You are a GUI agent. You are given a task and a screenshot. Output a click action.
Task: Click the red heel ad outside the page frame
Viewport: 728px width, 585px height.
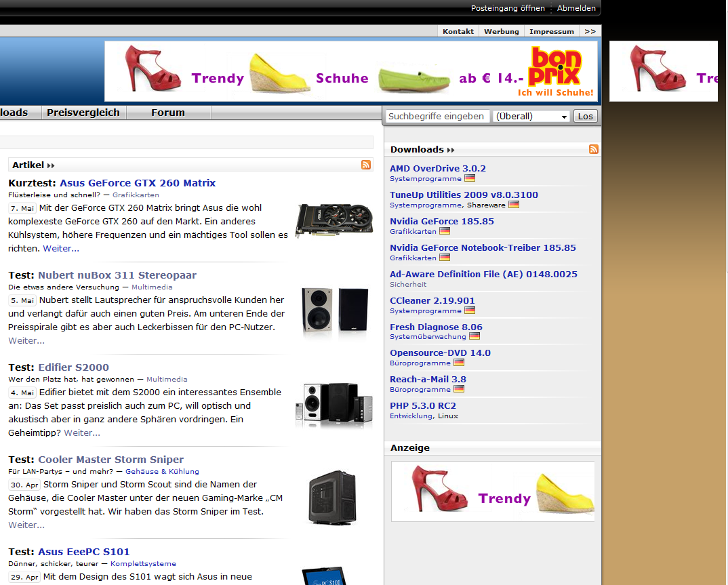click(x=664, y=71)
